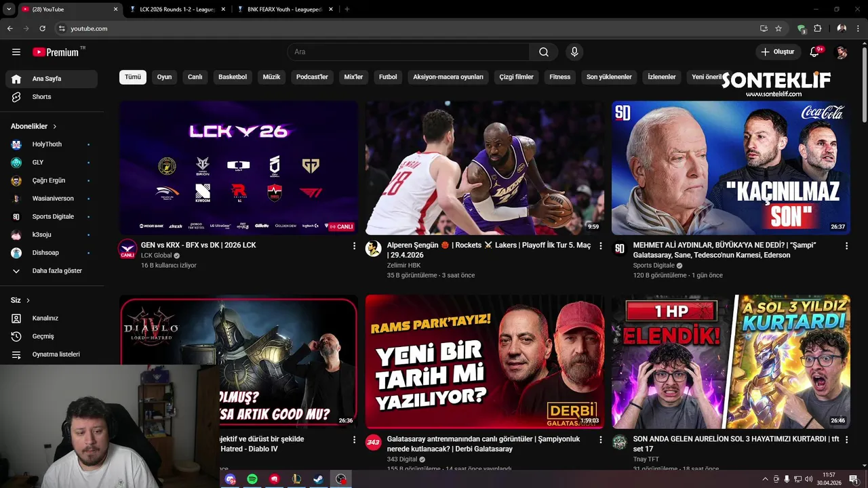Click the 343 Digital channel avatar
Viewport: 868px width, 488px height.
373,443
